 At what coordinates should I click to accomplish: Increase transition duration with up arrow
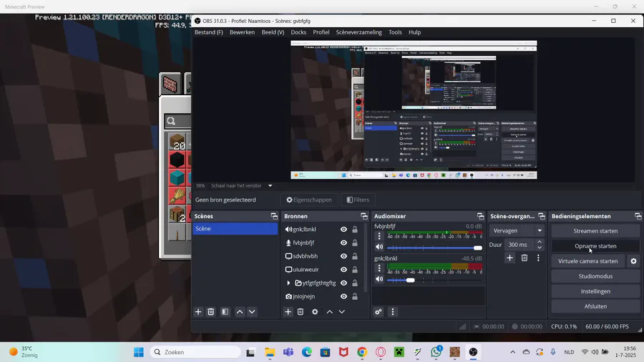[x=540, y=242]
